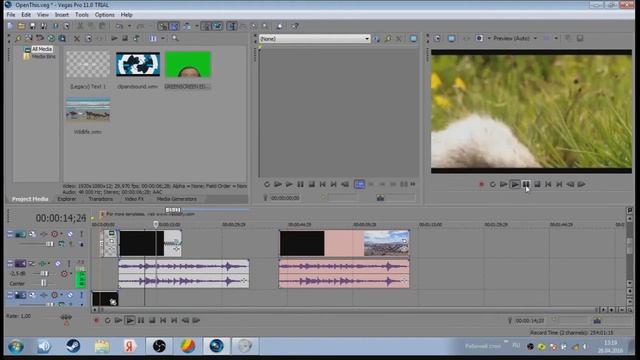Open the Options menu
640x360 pixels.
coord(104,15)
